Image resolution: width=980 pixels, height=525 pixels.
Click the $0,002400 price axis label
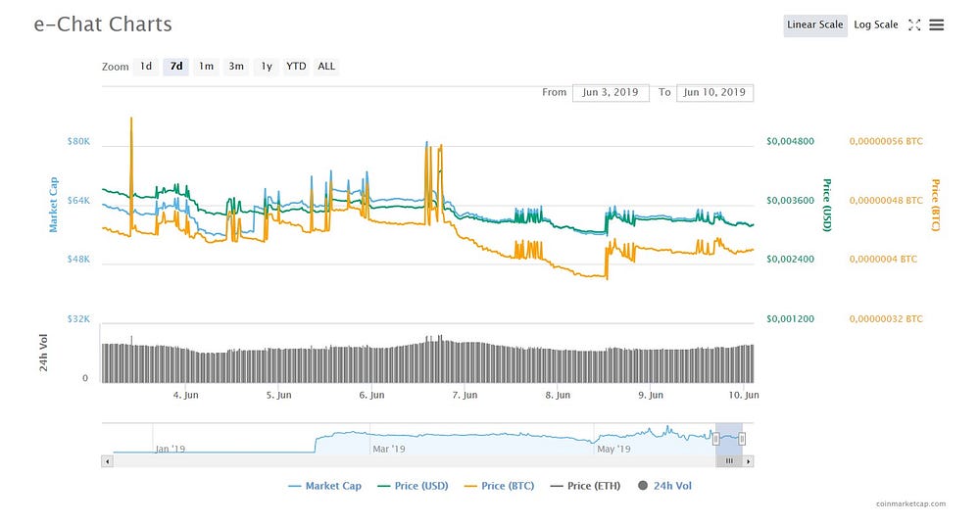pyautogui.click(x=791, y=259)
